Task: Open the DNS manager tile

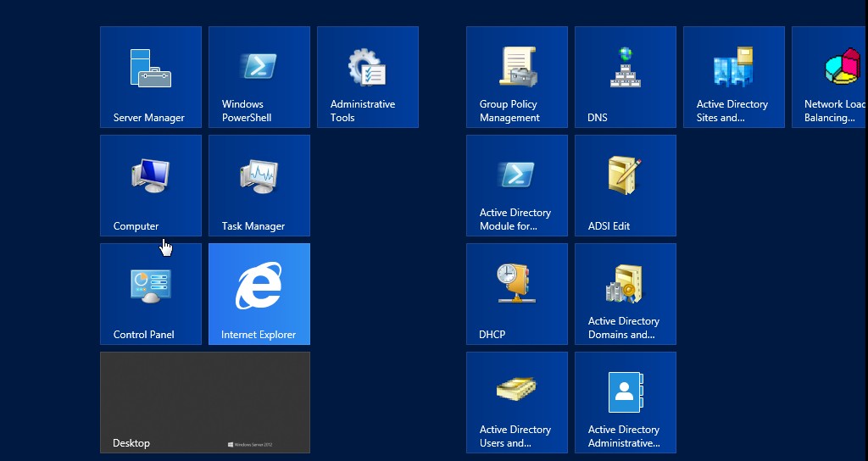Action: [x=626, y=77]
